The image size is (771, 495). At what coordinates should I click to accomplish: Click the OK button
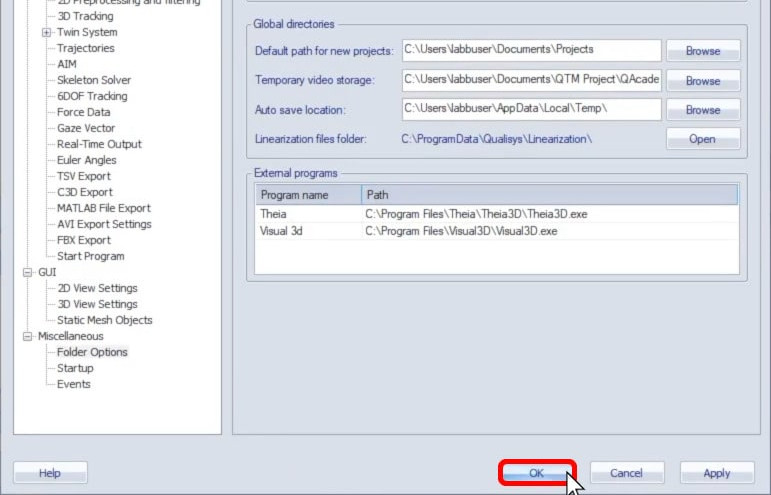point(537,473)
